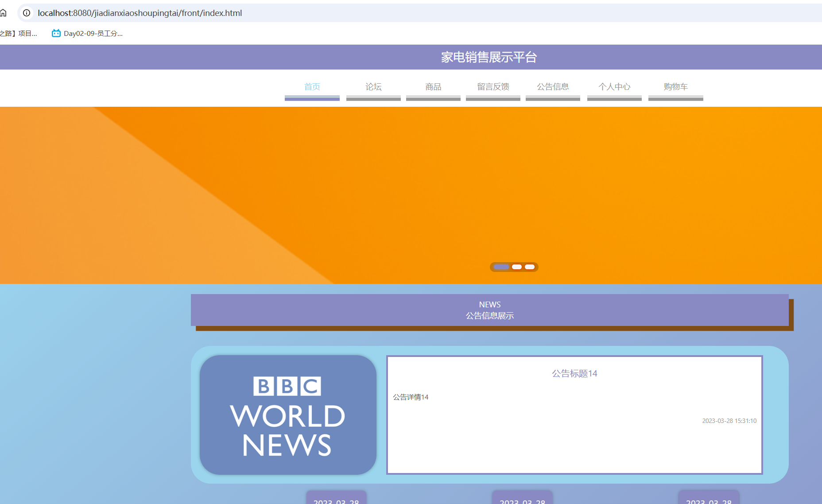Click the site info icon beside URL
The width and height of the screenshot is (822, 504).
click(x=27, y=13)
